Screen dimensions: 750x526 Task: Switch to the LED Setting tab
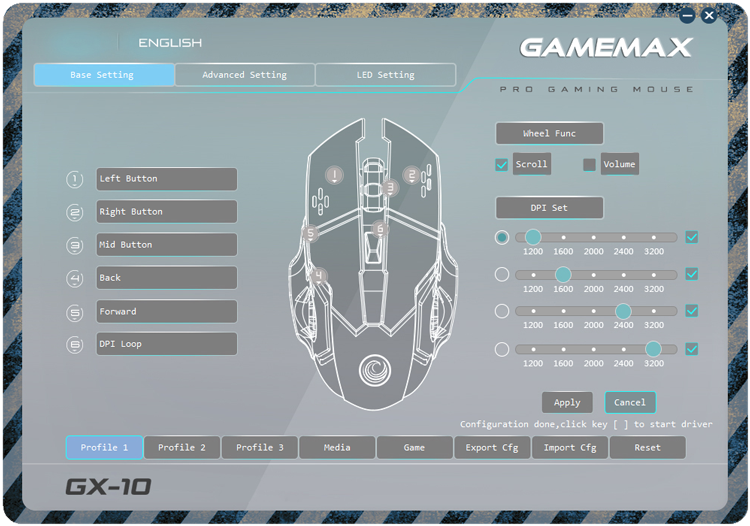(x=386, y=75)
